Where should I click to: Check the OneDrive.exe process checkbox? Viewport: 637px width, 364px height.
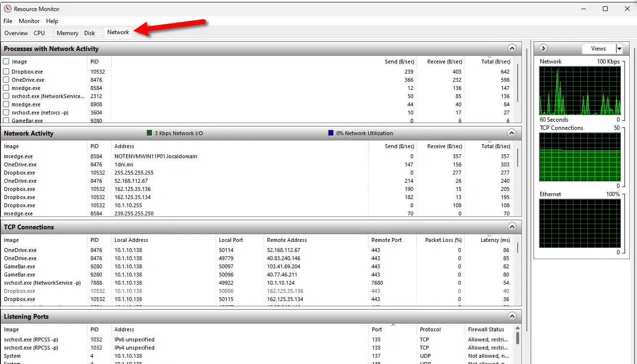click(x=6, y=80)
